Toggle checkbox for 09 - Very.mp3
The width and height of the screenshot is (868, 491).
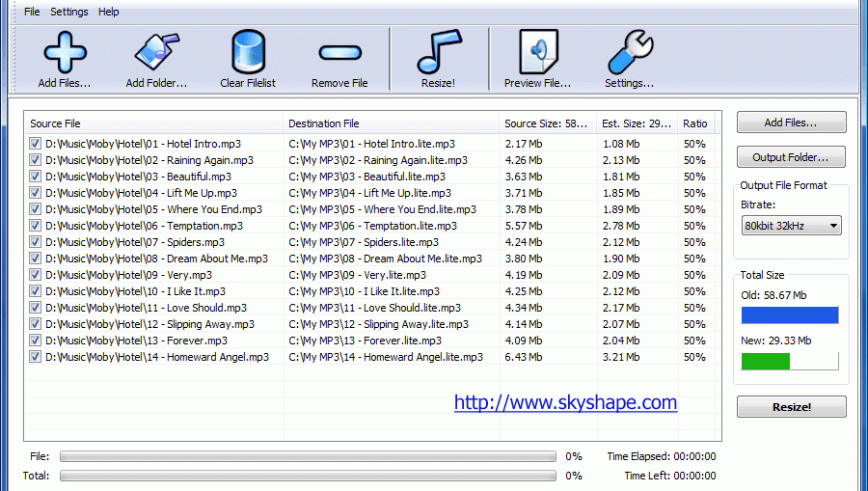[x=36, y=275]
